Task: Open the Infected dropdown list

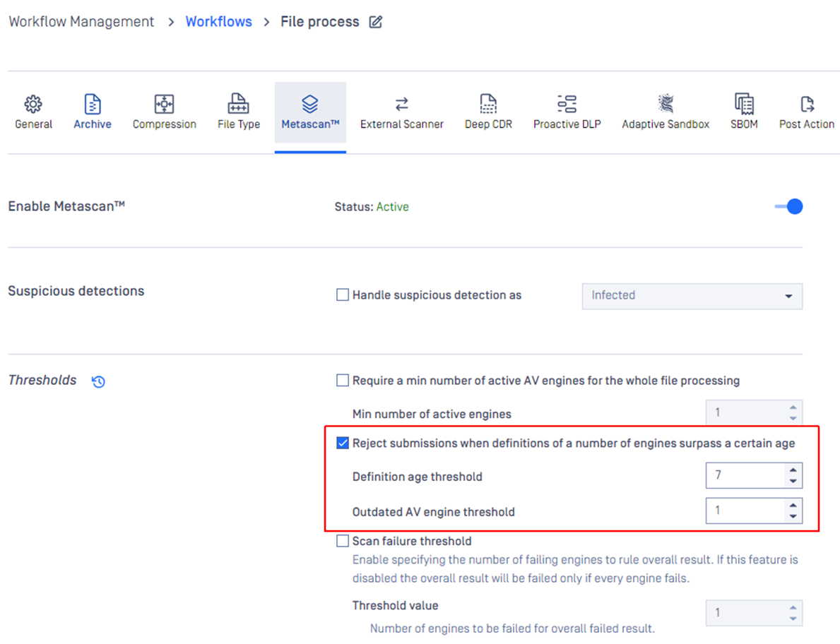Action: [692, 296]
